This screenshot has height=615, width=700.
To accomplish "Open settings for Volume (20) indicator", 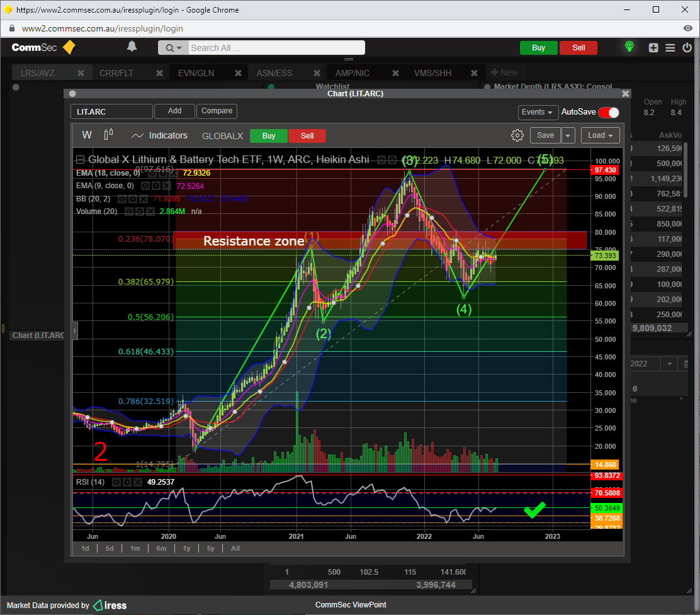I will (x=140, y=211).
